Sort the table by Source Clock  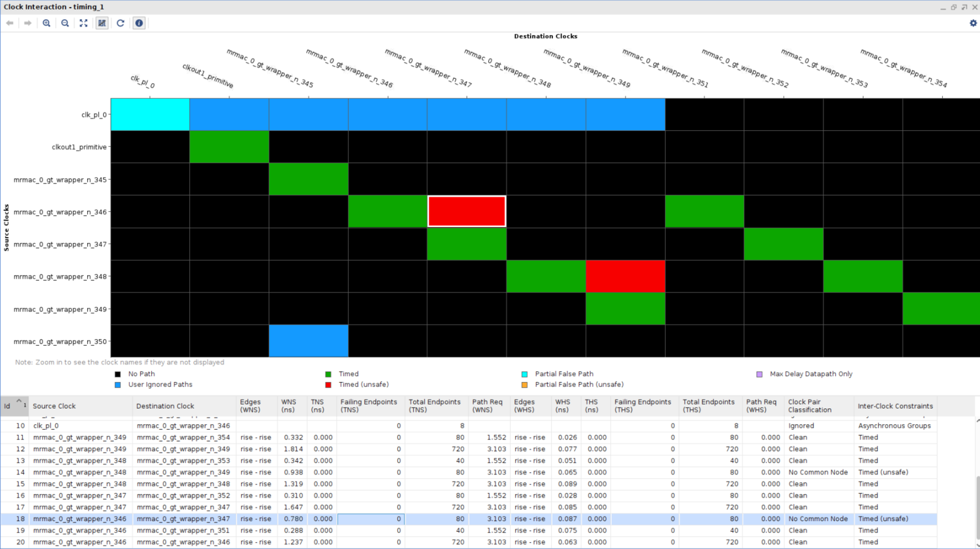tap(54, 406)
